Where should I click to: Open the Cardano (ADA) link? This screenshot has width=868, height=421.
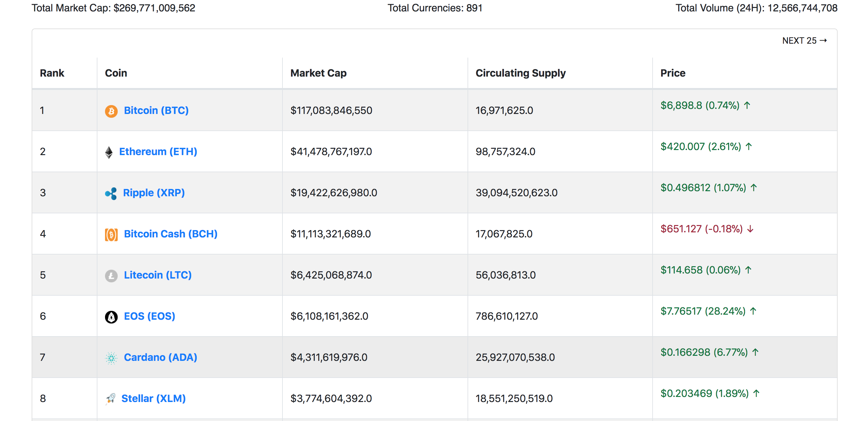160,357
